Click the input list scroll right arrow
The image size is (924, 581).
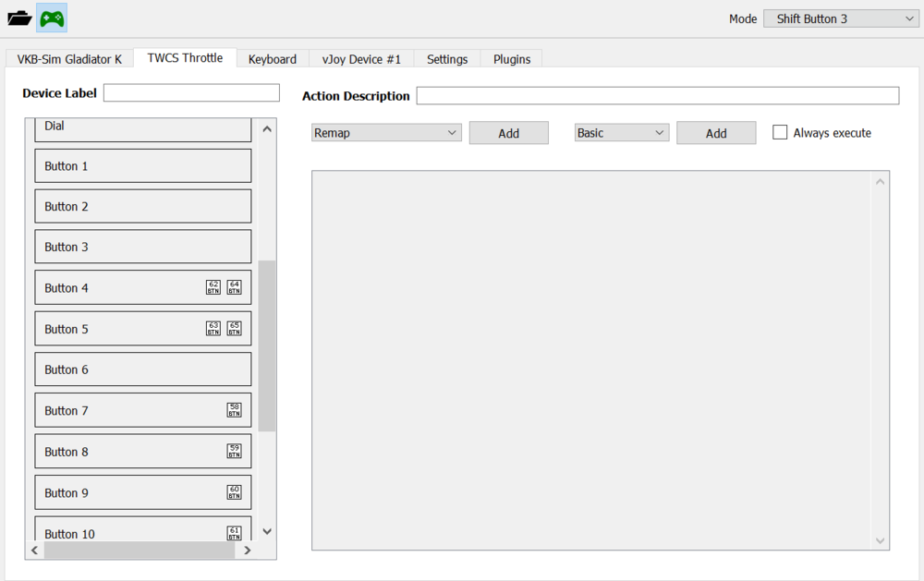point(248,551)
